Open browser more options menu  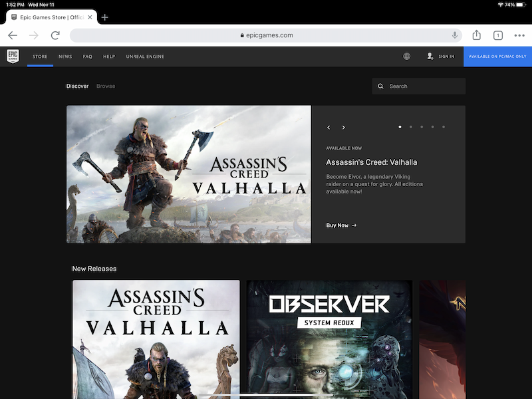[519, 35]
